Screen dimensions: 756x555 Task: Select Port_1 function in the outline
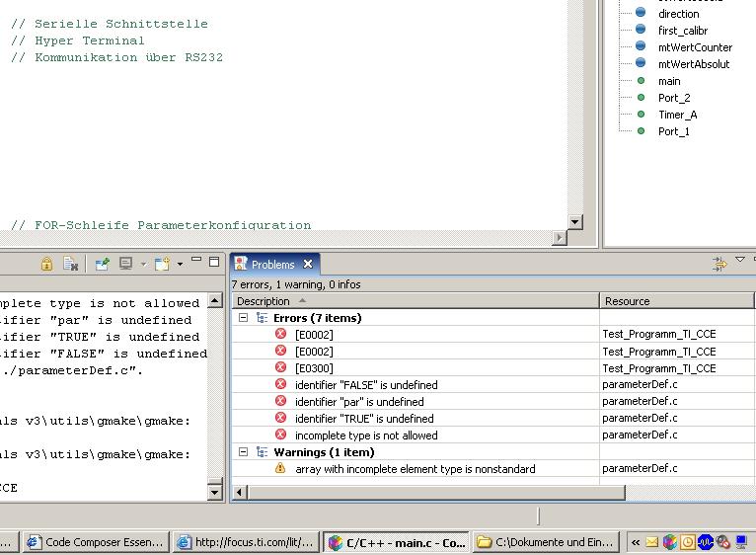pos(673,131)
